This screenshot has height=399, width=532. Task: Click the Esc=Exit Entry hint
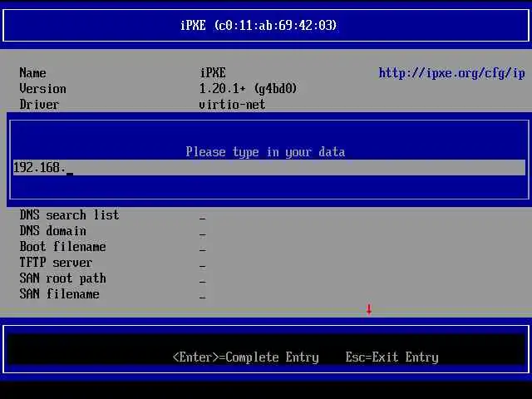click(x=392, y=357)
